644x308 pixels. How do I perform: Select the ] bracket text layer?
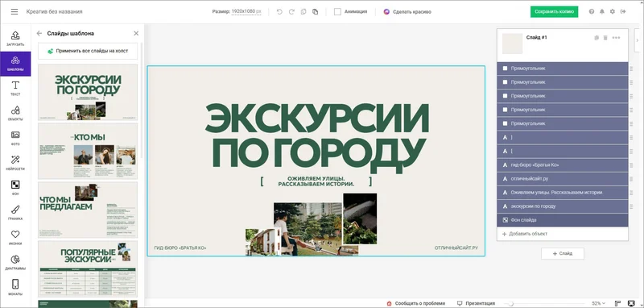562,137
